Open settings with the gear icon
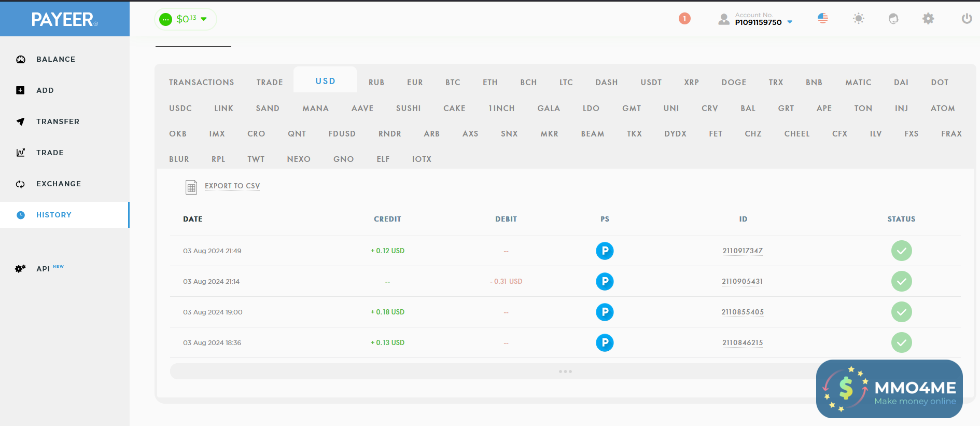The image size is (980, 426). (928, 19)
